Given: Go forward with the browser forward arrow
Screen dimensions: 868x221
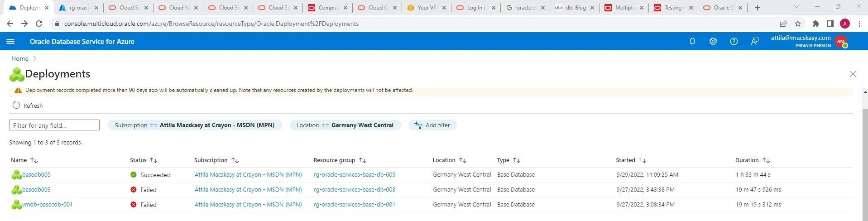Looking at the screenshot, I should 24,24.
